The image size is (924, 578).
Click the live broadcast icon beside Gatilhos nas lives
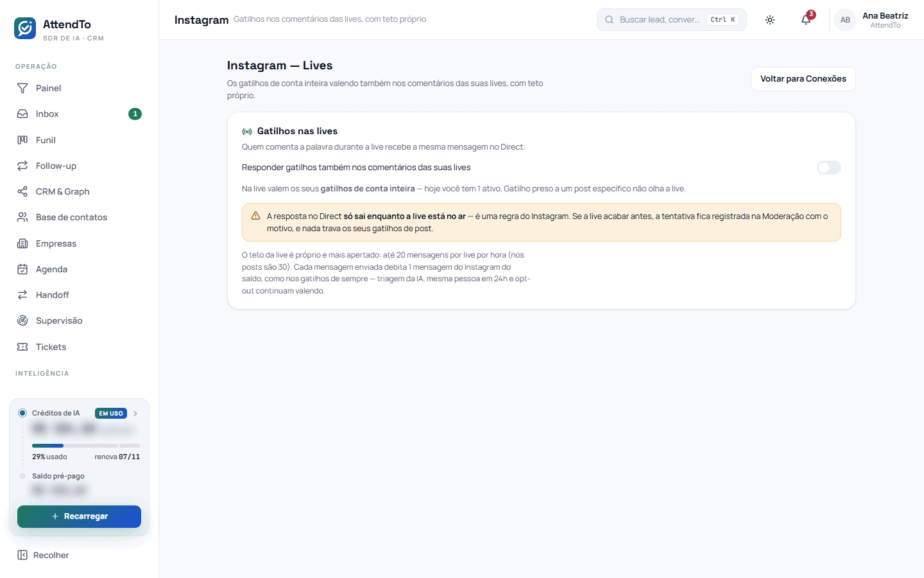247,131
